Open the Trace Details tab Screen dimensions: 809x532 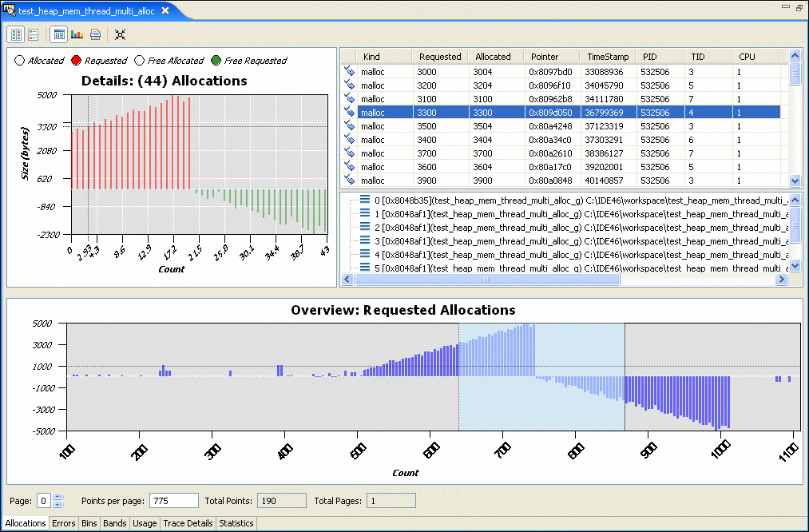tap(188, 524)
